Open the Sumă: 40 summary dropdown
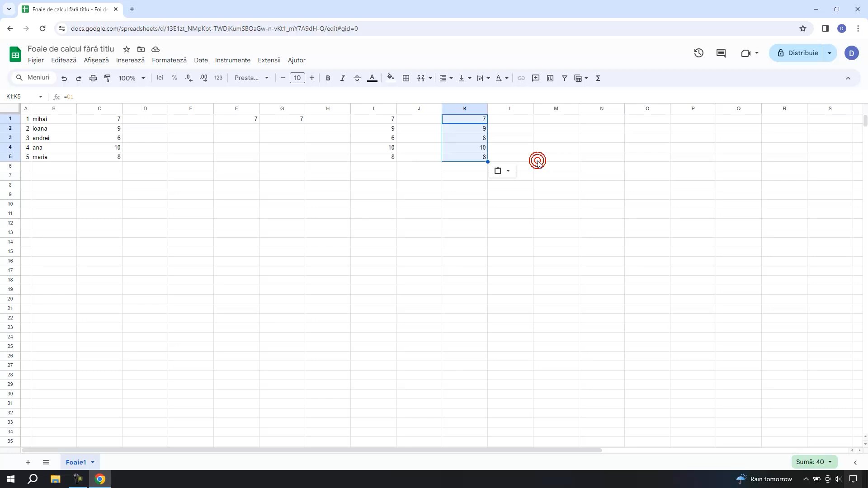Screen dimensions: 868x488 click(814, 462)
